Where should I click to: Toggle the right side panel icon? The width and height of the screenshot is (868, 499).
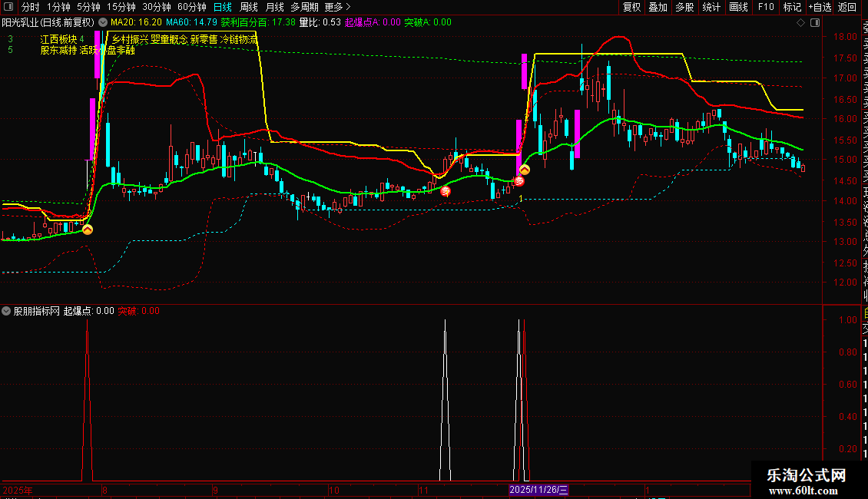815,22
